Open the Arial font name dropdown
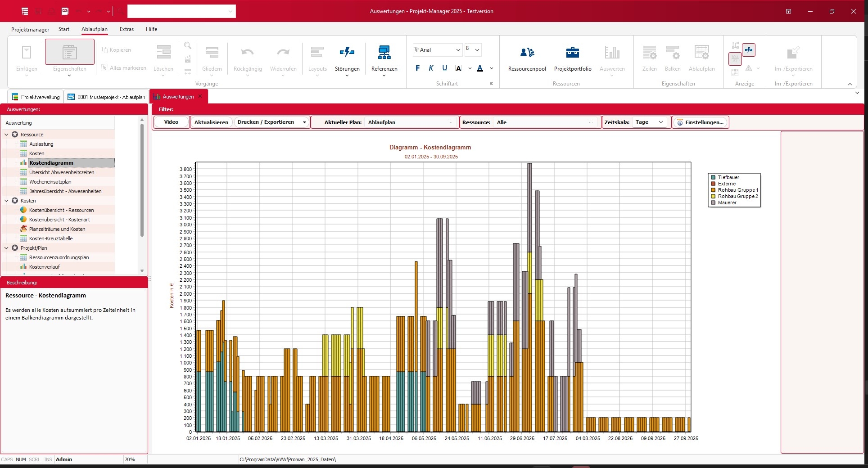The width and height of the screenshot is (868, 468). click(x=458, y=50)
